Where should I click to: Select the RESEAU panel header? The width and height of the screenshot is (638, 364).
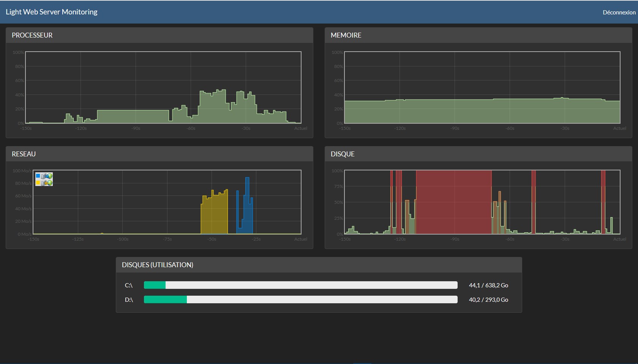click(159, 154)
